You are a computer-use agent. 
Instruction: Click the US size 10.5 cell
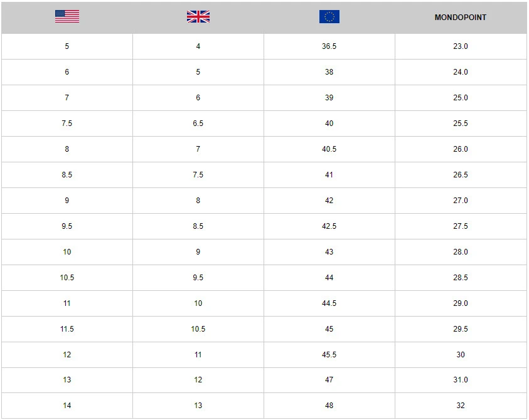point(67,278)
